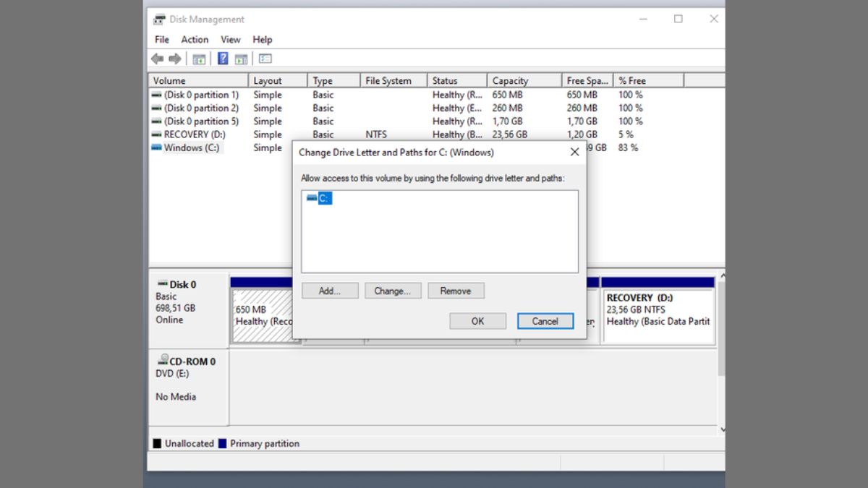This screenshot has height=488, width=868.
Task: Click the blue Primary partition legend swatch
Action: (x=222, y=443)
